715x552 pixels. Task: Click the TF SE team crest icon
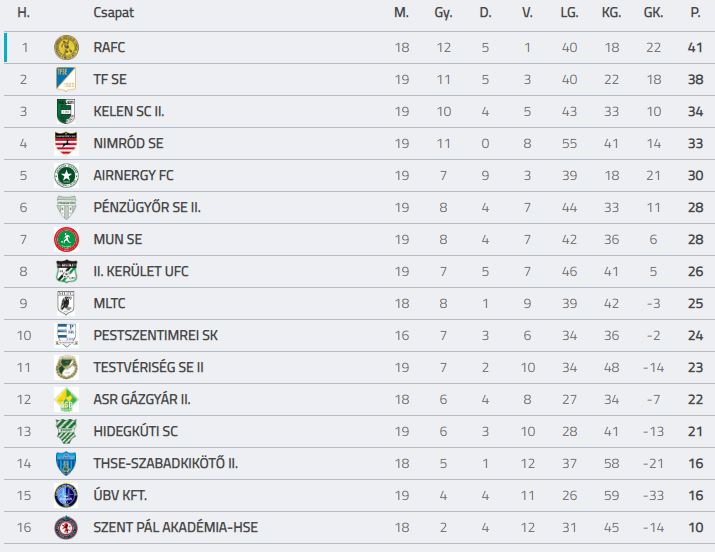[x=66, y=79]
